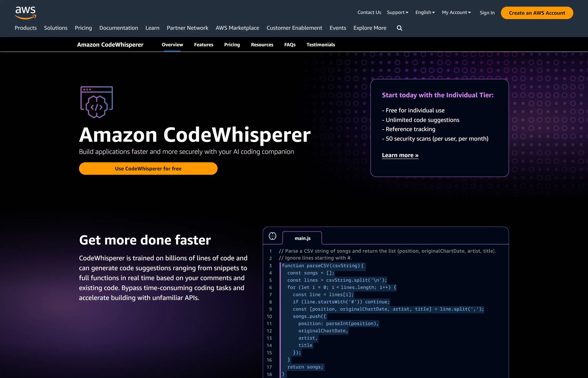Select the main.js editor tab
The image size is (588, 378).
point(302,238)
